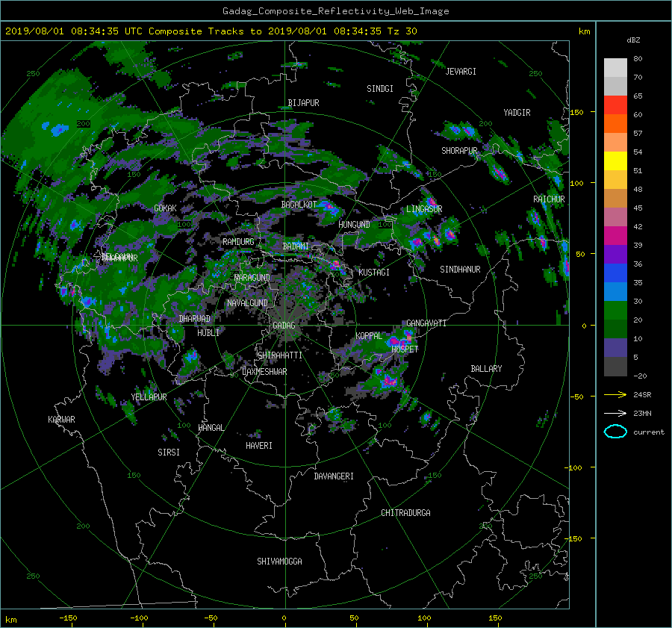
Task: Click the dBZ legend heading
Action: tap(633, 40)
